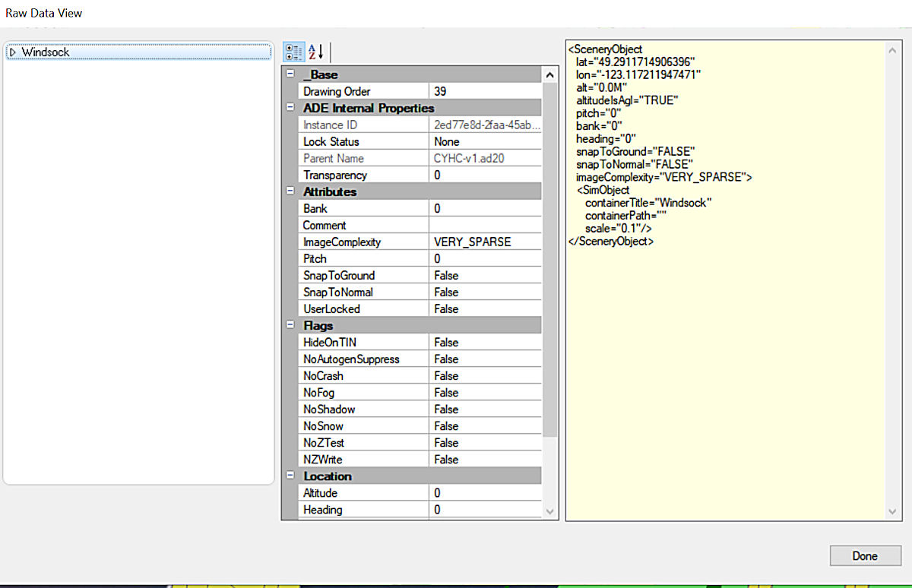The image size is (912, 588).
Task: Sort properties alphabetically with A-Z icon
Action: 312,52
